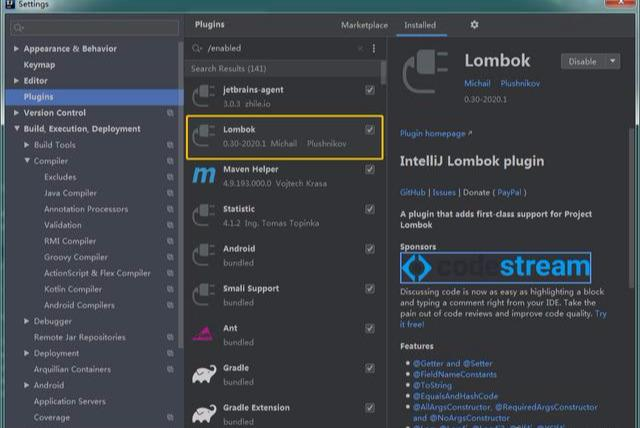Open the PayPal donate link
Image resolution: width=640 pixels, height=428 pixels.
coord(509,192)
